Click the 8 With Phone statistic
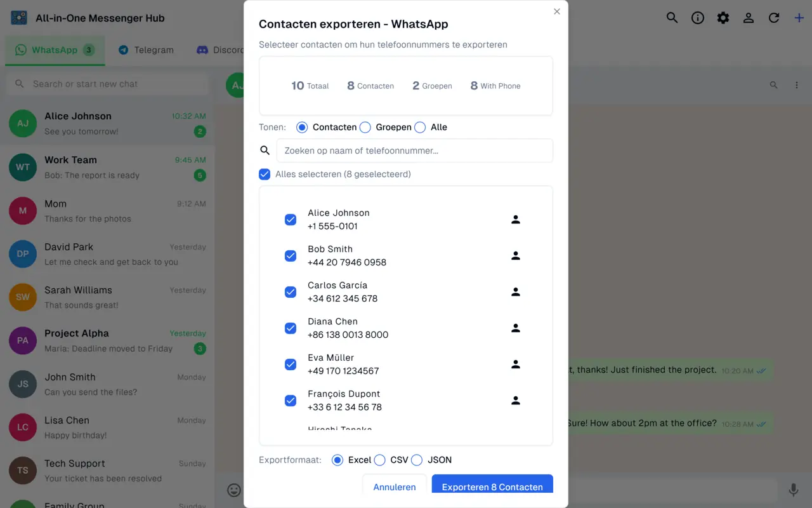 click(495, 86)
